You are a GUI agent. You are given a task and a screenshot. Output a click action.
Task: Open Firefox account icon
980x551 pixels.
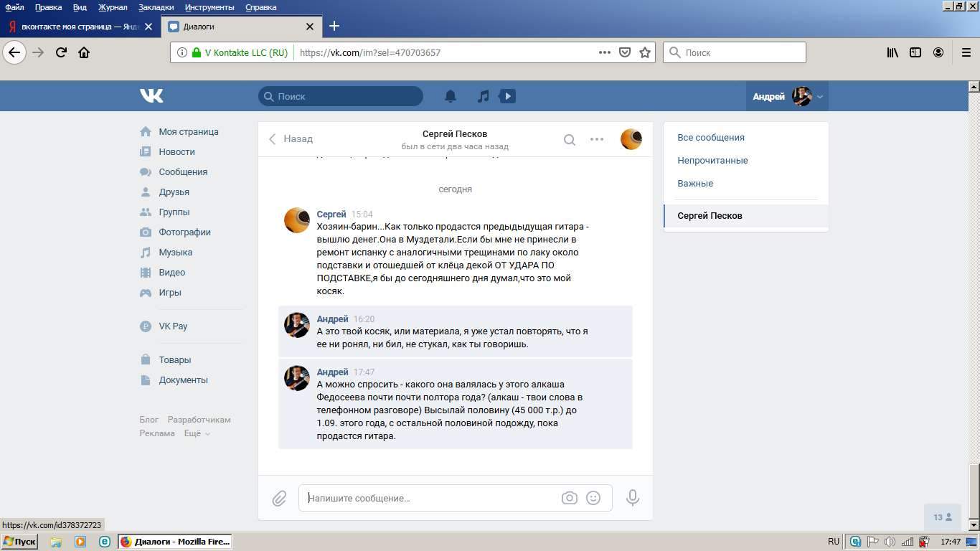pos(938,52)
